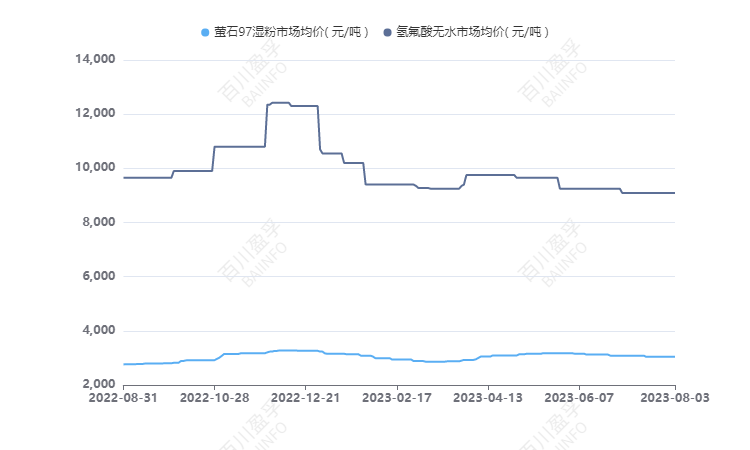Click the 2023-08-03 end date label

(674, 398)
